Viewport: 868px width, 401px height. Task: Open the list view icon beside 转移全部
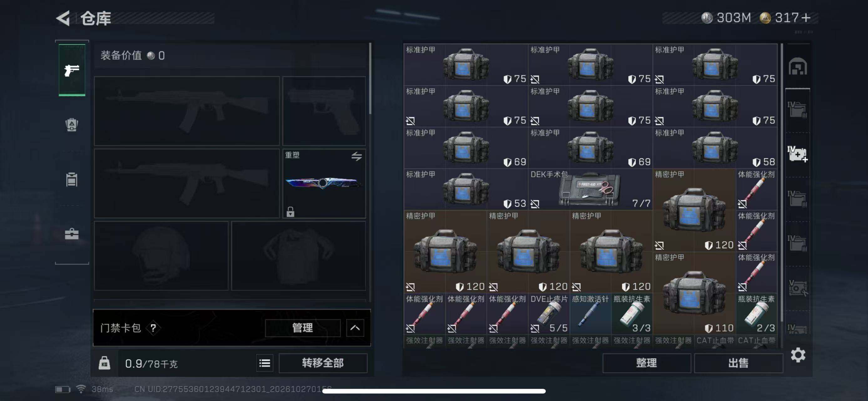pos(265,363)
